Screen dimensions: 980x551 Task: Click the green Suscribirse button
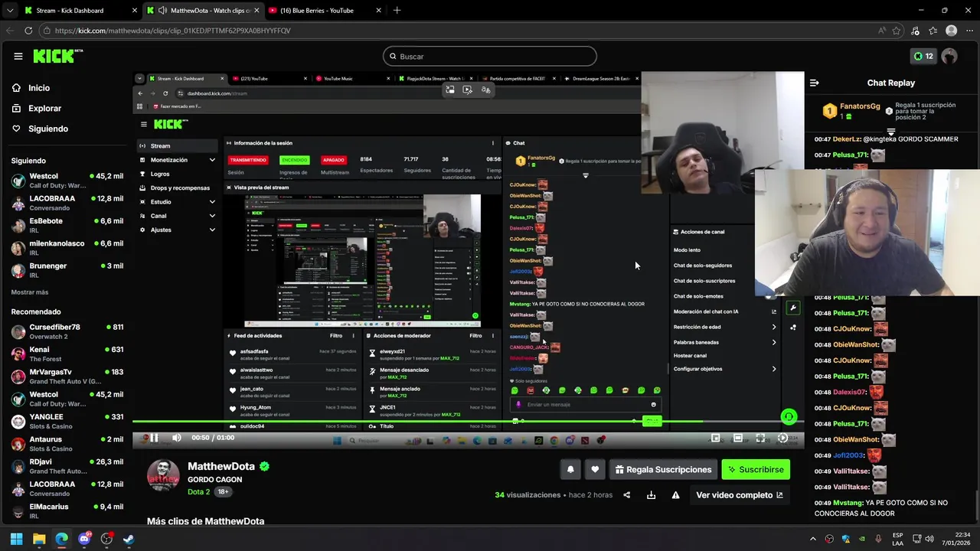[x=756, y=470]
